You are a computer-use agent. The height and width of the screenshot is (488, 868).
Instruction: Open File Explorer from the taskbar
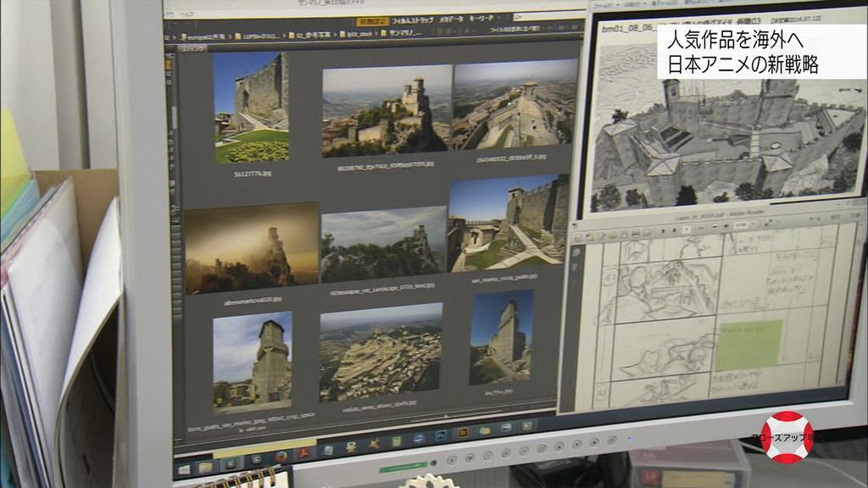pyautogui.click(x=206, y=468)
